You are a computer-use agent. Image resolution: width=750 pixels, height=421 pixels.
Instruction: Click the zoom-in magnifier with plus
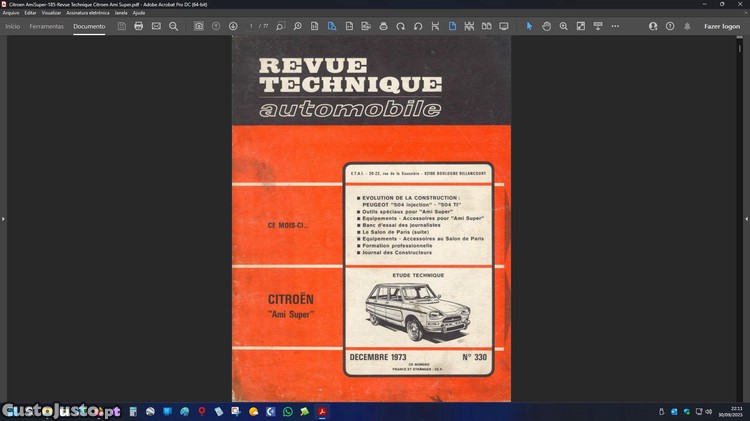tap(564, 26)
